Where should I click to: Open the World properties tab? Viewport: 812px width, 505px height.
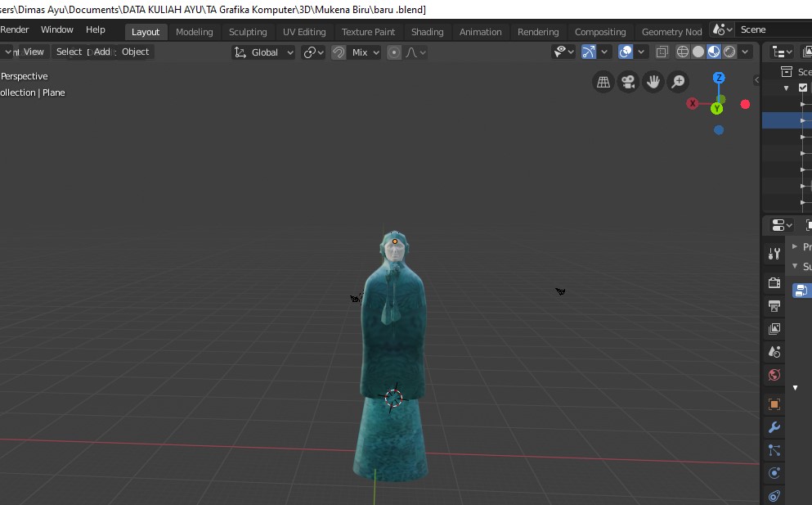774,375
